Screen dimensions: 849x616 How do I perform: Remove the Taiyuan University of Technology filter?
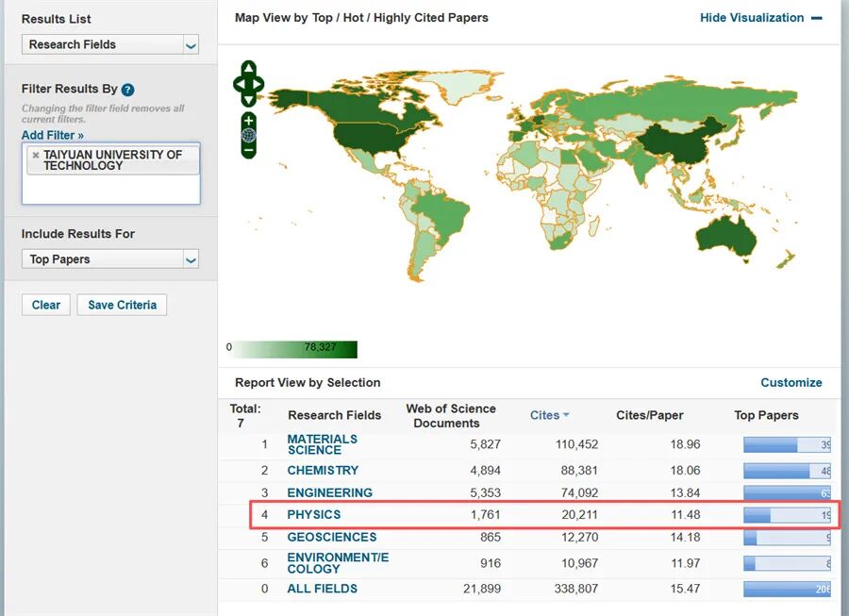[36, 155]
